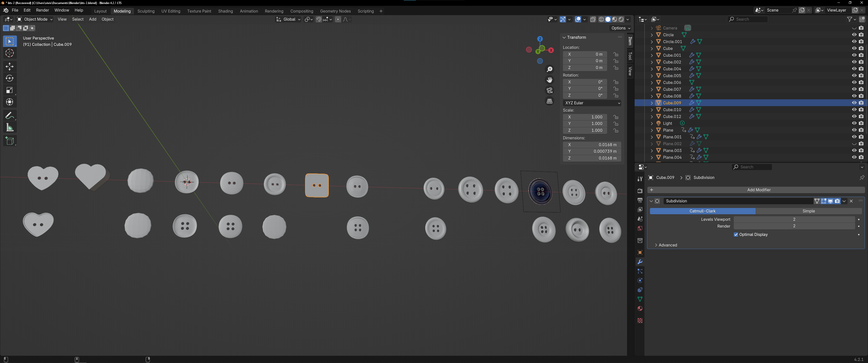Open the Edit menu

pos(27,10)
